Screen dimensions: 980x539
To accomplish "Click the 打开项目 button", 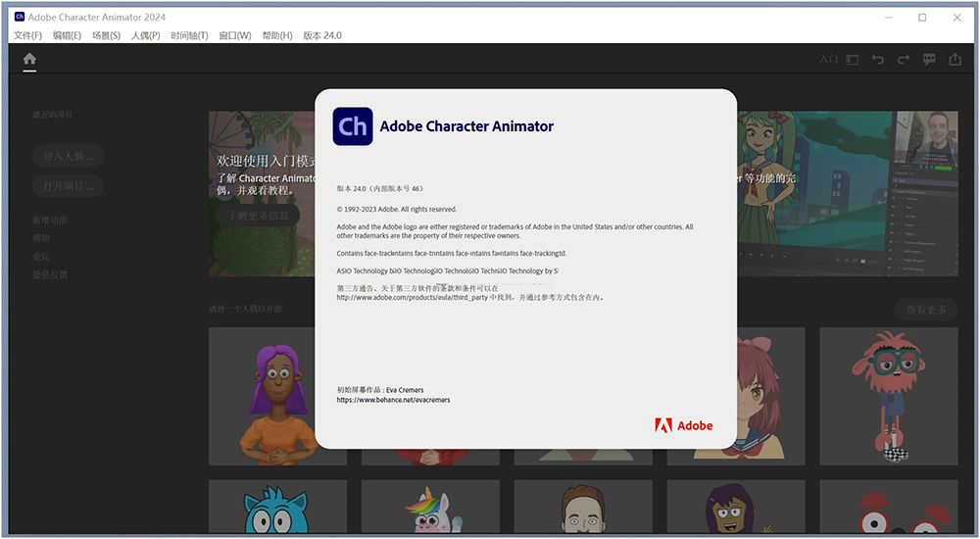I will pos(69,186).
